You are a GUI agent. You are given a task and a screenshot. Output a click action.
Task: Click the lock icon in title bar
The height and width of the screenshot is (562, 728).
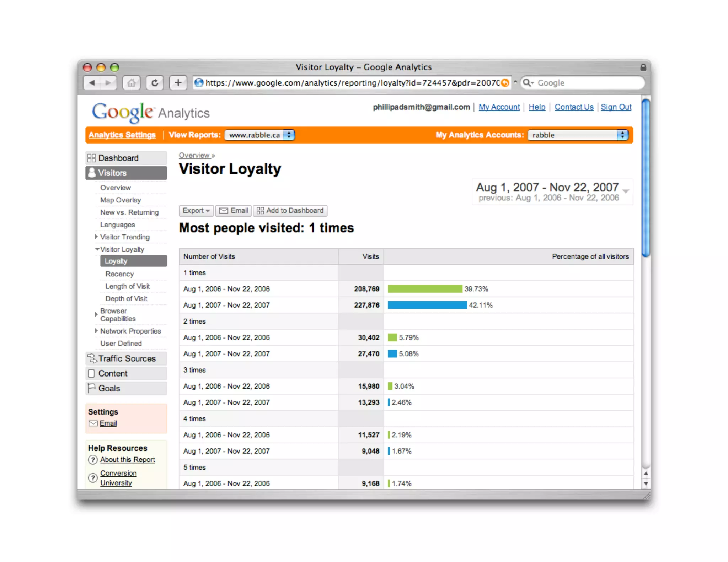pos(643,67)
